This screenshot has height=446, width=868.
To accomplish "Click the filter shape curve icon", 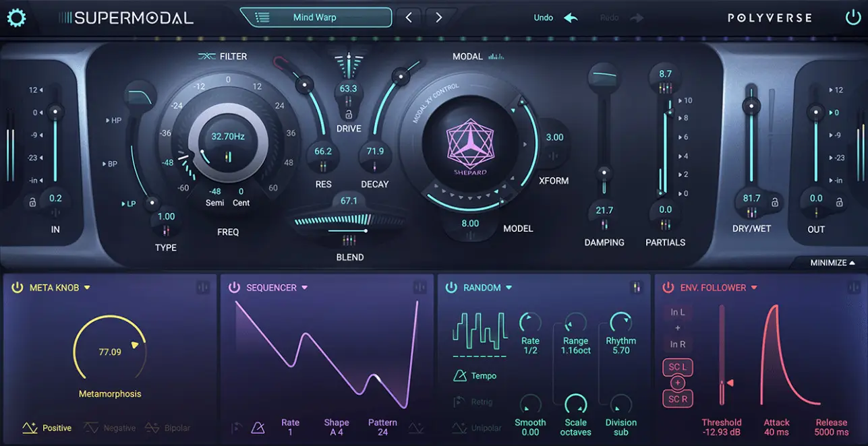I will point(140,96).
